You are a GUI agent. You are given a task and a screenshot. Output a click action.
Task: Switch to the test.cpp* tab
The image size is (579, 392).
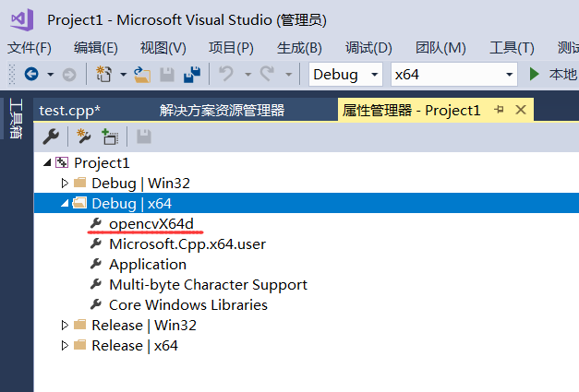(x=70, y=111)
